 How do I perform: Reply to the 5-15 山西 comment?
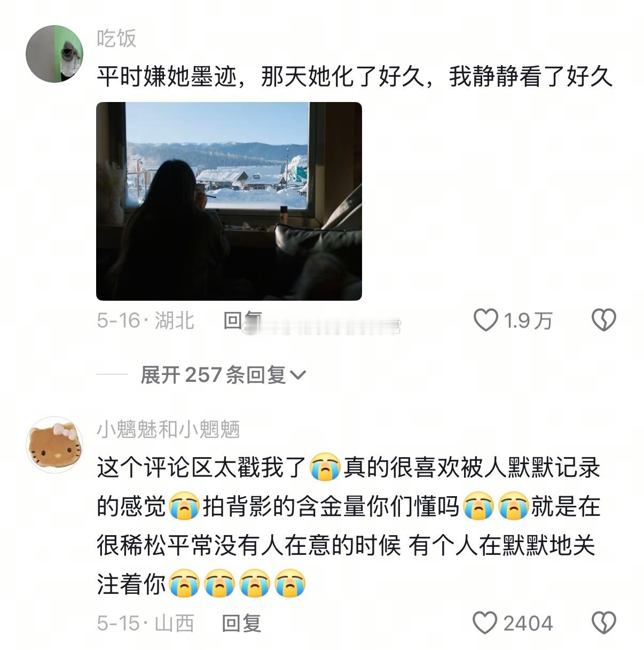(242, 623)
